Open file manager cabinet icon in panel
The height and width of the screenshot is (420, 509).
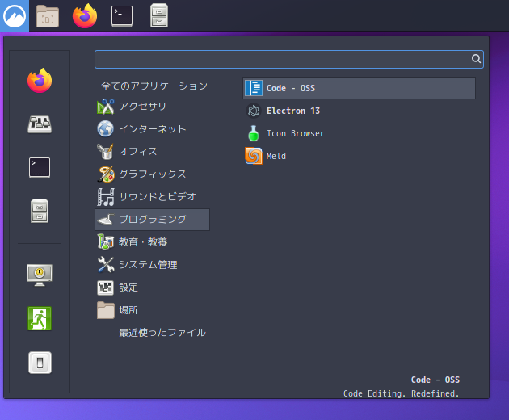(159, 15)
